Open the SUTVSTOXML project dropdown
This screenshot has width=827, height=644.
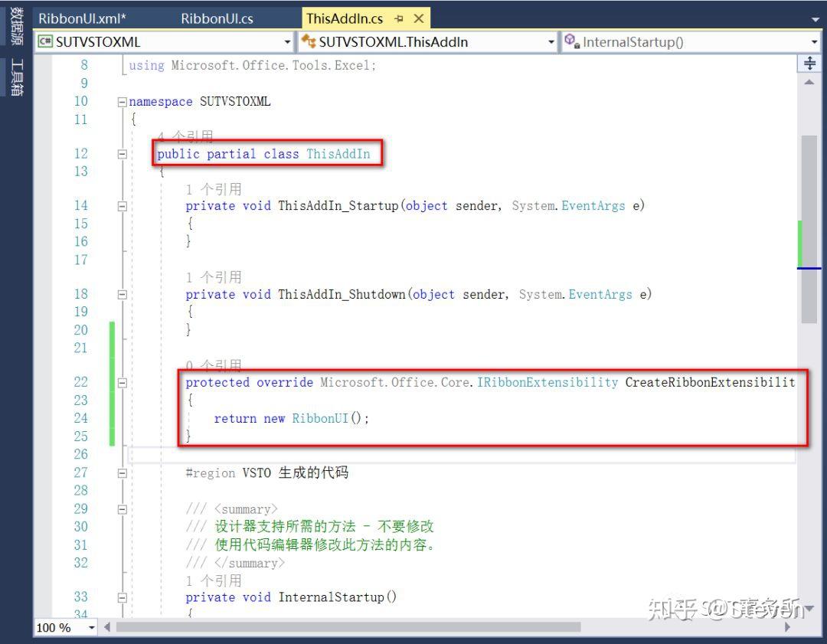[x=287, y=42]
